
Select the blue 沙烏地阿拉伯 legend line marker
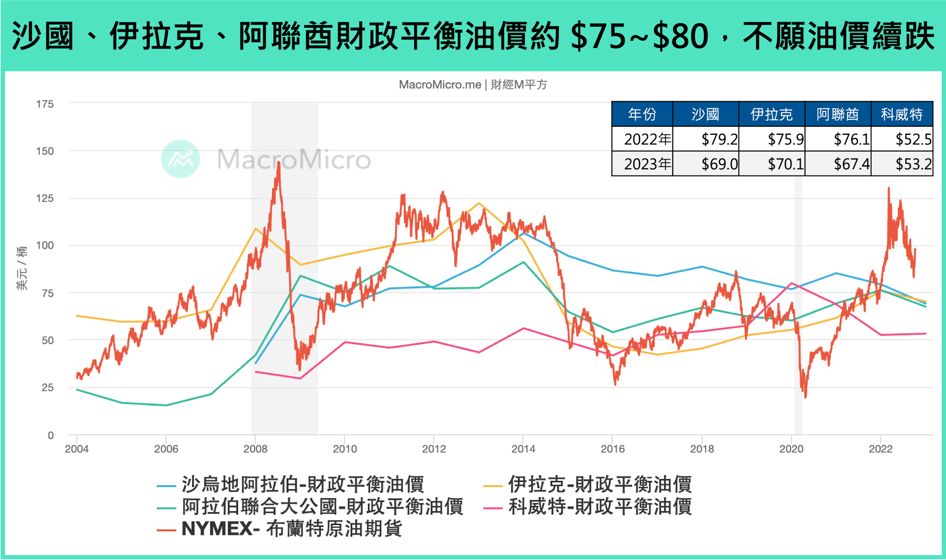(x=166, y=487)
